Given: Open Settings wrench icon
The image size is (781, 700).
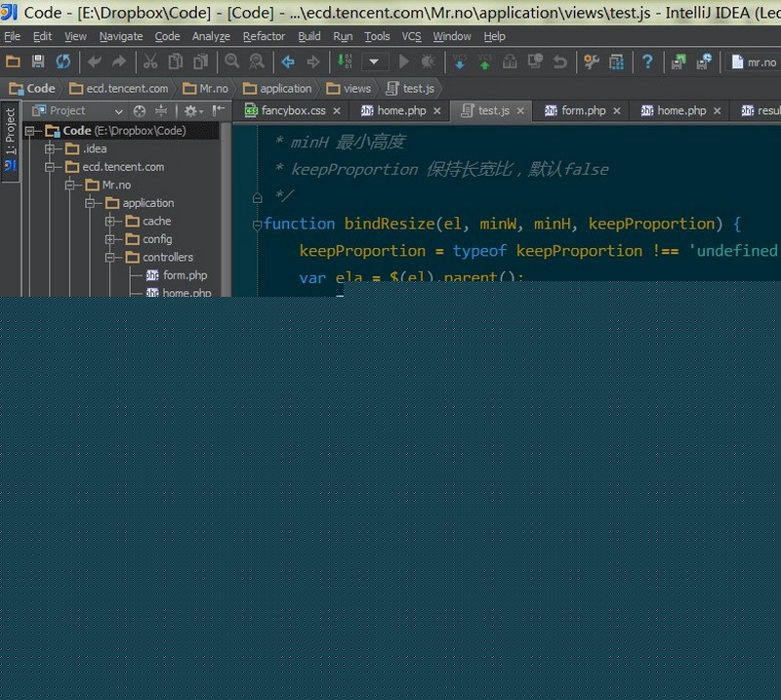Looking at the screenshot, I should point(592,62).
